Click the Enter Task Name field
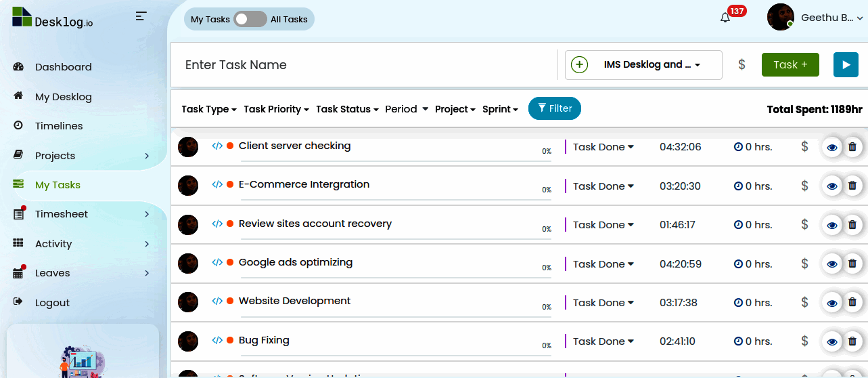Image resolution: width=868 pixels, height=378 pixels. click(x=365, y=65)
